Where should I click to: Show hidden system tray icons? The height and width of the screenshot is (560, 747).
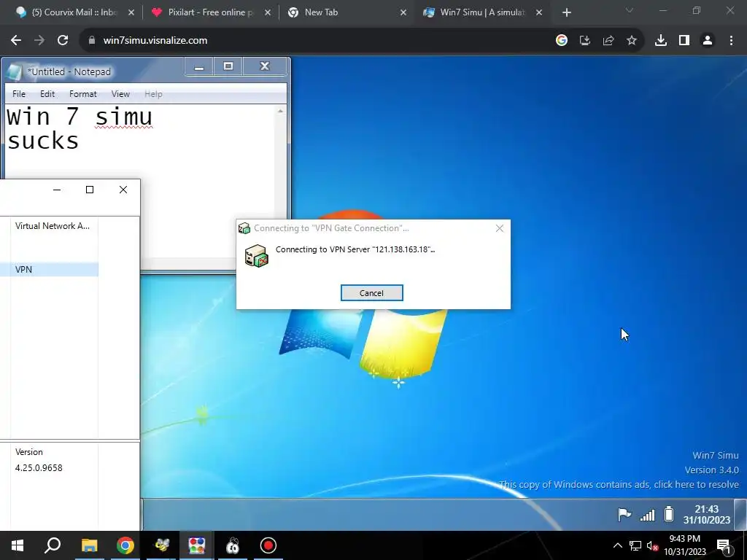click(617, 545)
